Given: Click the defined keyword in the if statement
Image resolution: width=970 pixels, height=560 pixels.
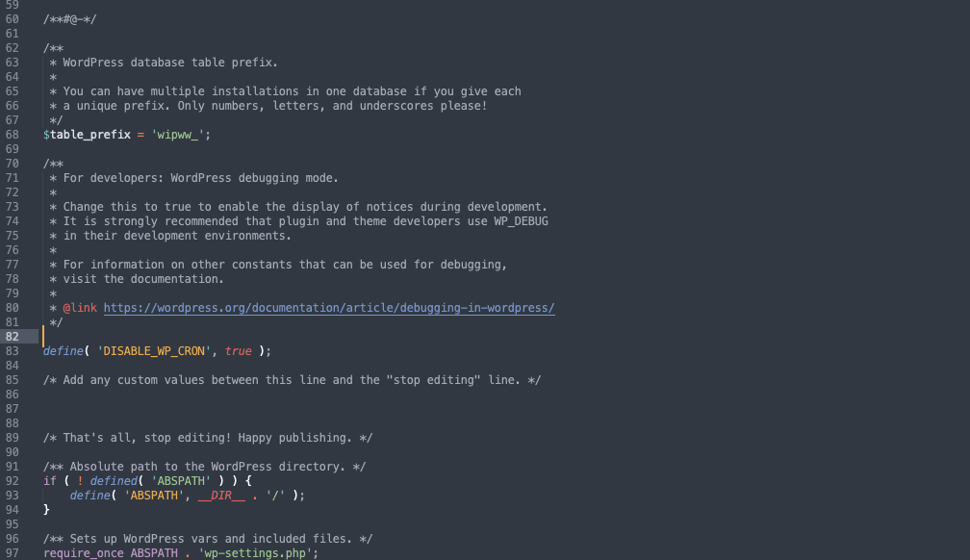Looking at the screenshot, I should pyautogui.click(x=114, y=481).
